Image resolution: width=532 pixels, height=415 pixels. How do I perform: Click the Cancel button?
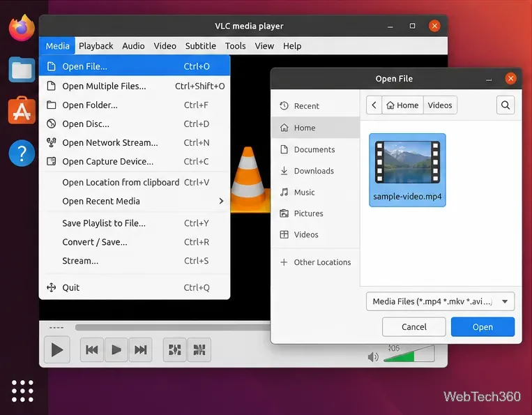(414, 327)
